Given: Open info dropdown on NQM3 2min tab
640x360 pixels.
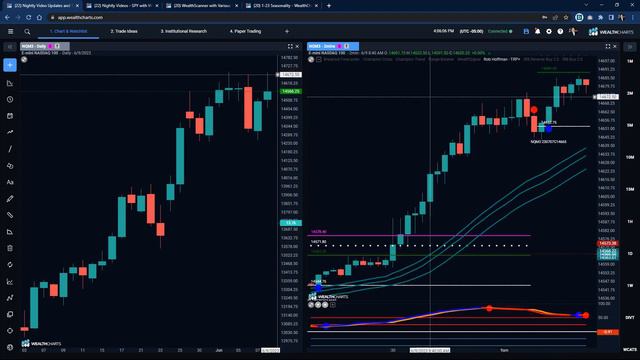Looking at the screenshot, I should (346, 47).
